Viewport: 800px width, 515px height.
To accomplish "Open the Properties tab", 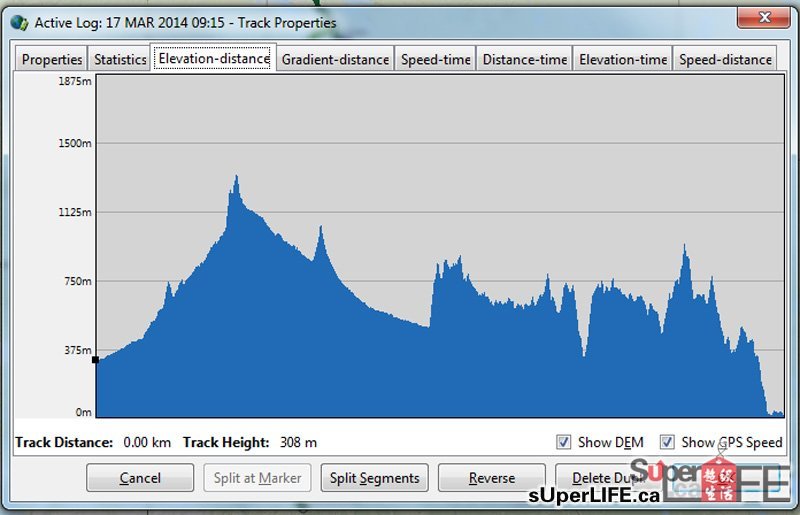I will click(52, 60).
